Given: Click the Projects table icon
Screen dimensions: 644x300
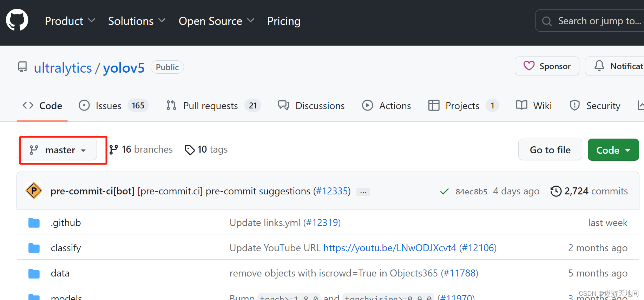Looking at the screenshot, I should pyautogui.click(x=434, y=105).
